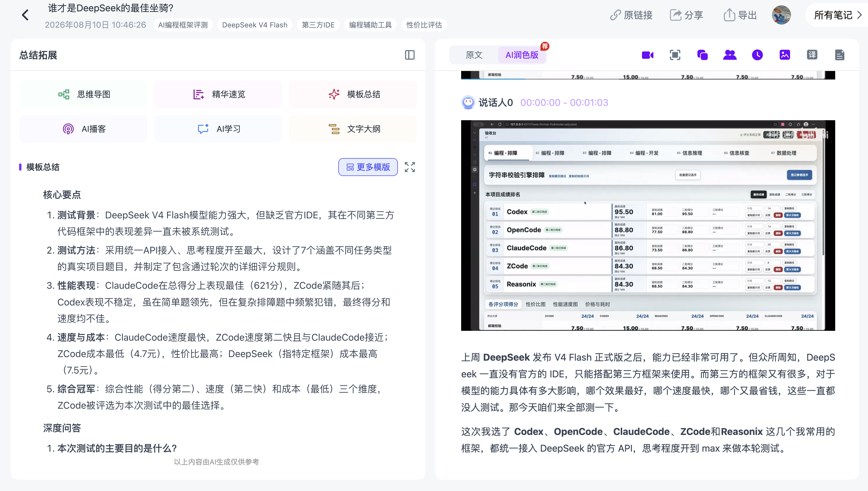Open the cropped screenshot strip at top

coord(648,75)
